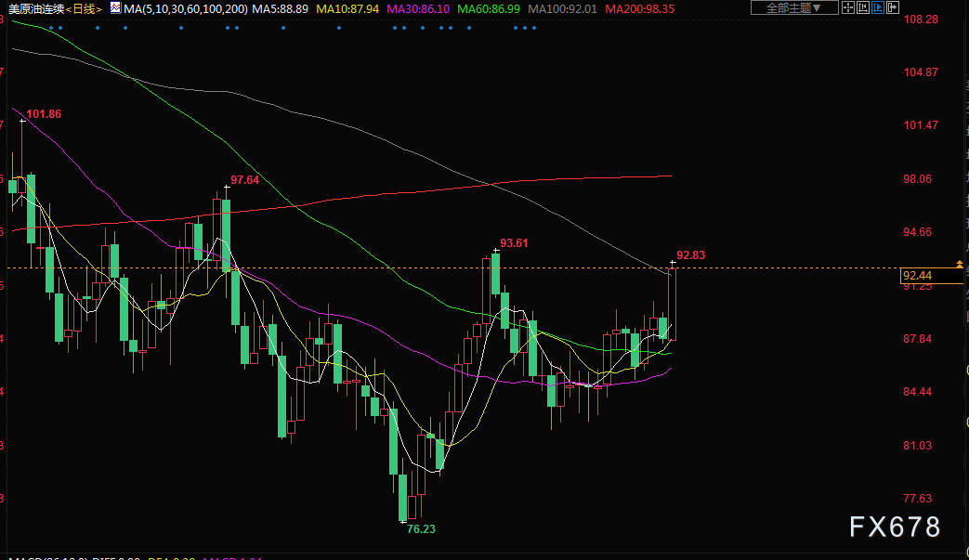Open MA(5,10,30,60,100,200) parameter settings

tap(186, 8)
